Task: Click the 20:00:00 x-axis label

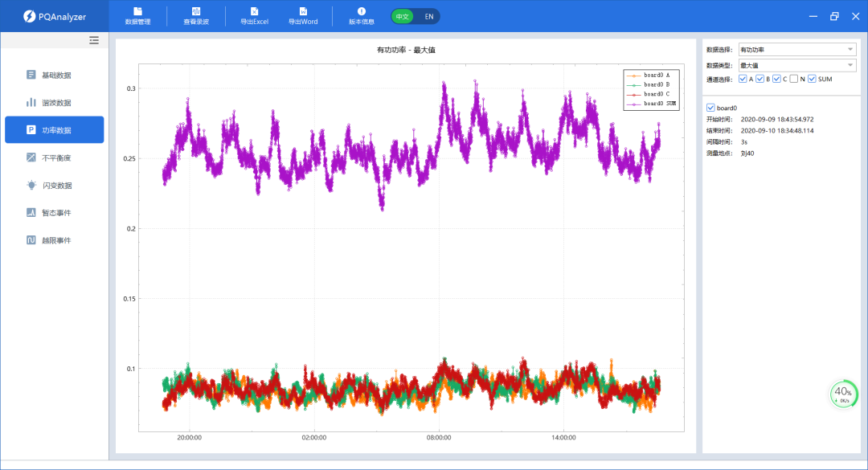Action: 190,437
